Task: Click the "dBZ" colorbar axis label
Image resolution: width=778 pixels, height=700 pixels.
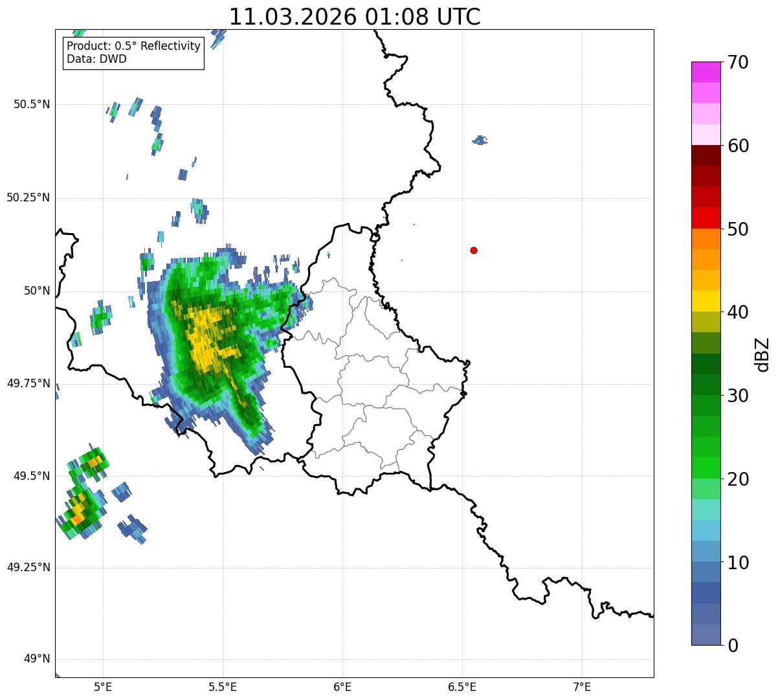Action: coord(762,354)
